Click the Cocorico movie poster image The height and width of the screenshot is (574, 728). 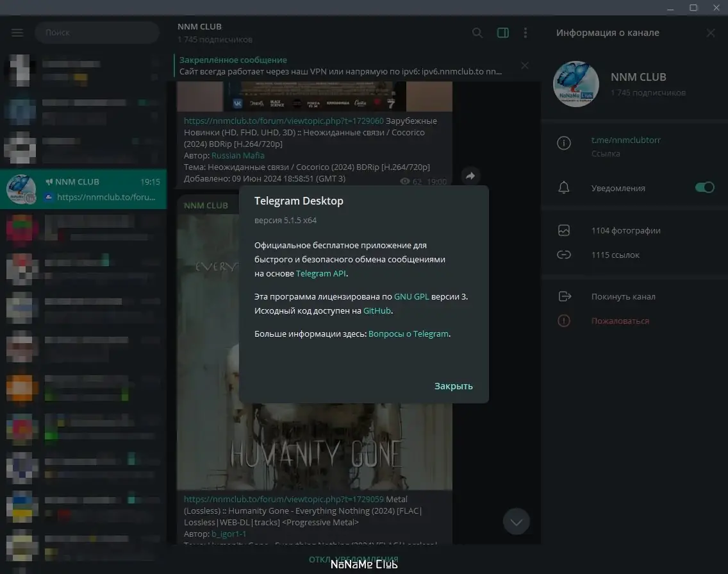click(x=314, y=97)
